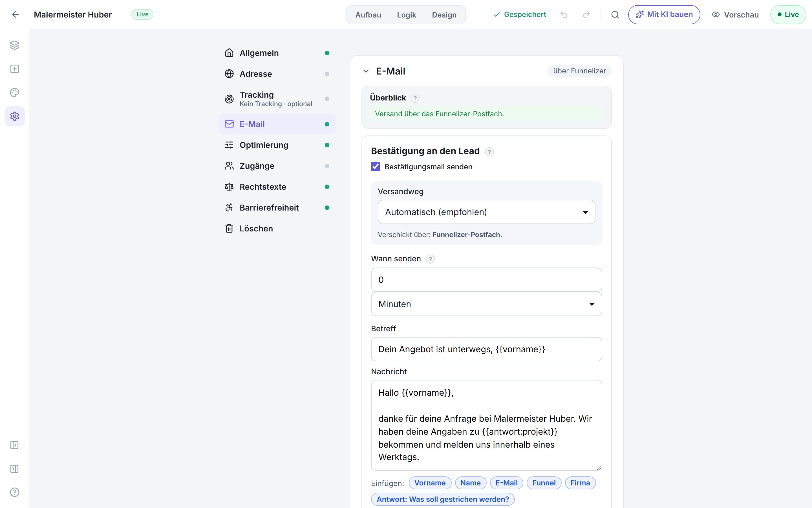Open the layers panel icon in sidebar
This screenshot has width=812, height=508.
tap(14, 45)
